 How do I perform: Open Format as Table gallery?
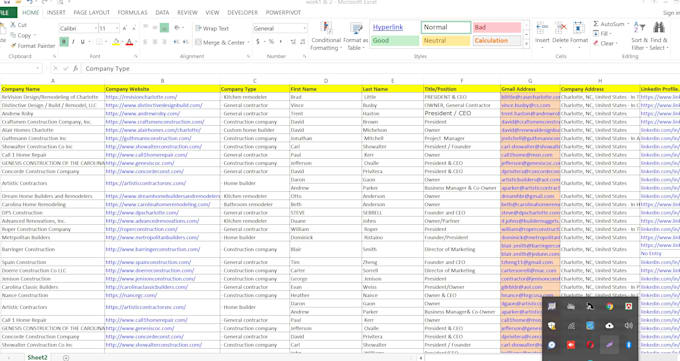tap(356, 37)
